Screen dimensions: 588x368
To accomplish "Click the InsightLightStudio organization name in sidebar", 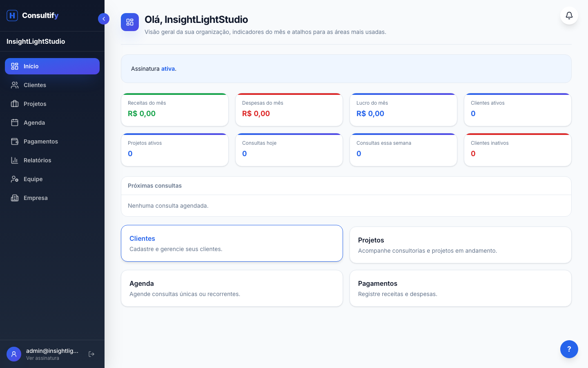I will (36, 41).
